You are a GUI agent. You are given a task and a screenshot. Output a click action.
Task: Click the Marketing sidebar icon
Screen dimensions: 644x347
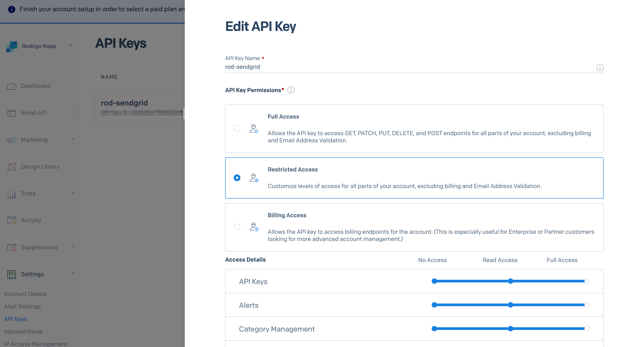tap(11, 139)
